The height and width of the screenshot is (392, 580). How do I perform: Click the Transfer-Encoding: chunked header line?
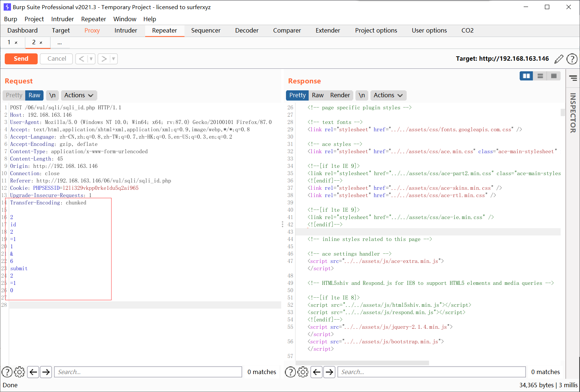(x=48, y=203)
